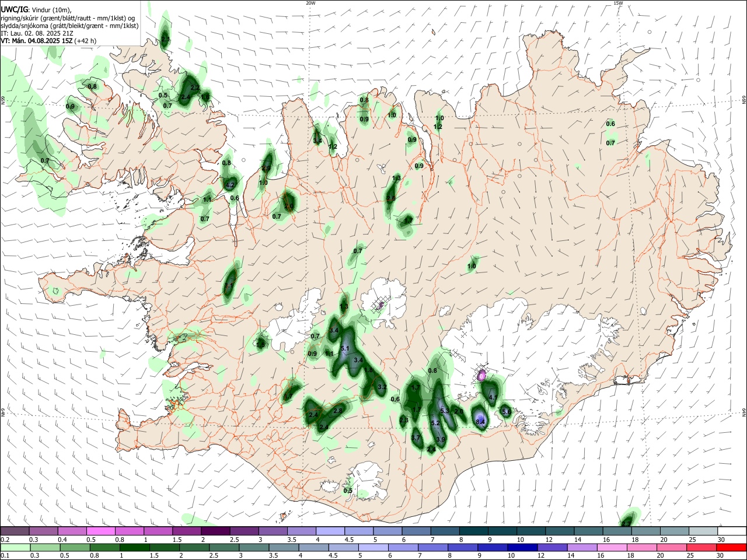Click the 4.2 precipitation value on the map
Screen dimensions: 747x560
pos(230,185)
